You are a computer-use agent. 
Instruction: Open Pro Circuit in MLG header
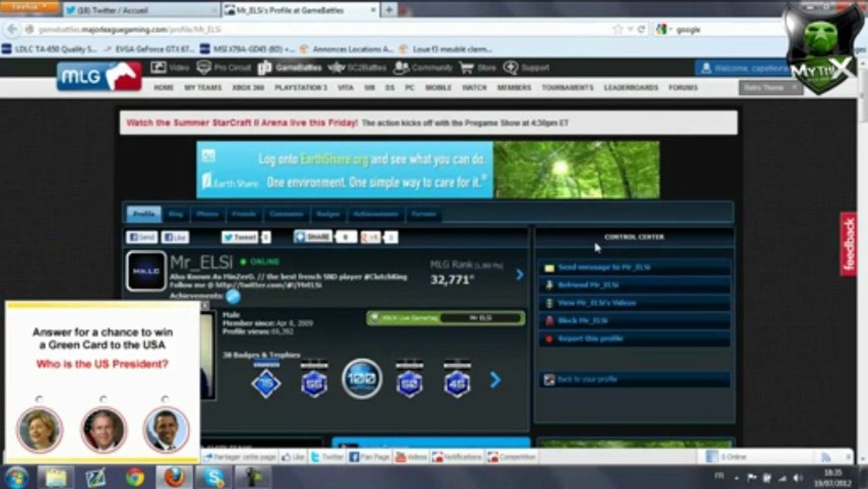223,68
